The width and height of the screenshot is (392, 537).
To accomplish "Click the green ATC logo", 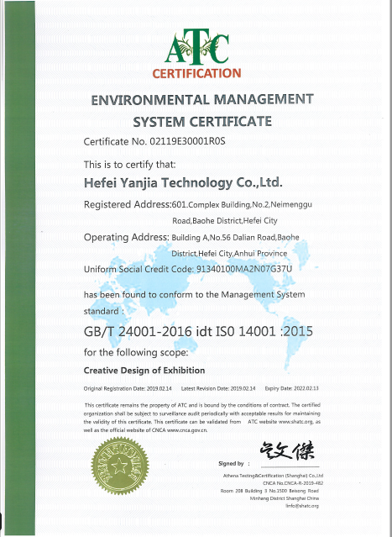I will (196, 47).
